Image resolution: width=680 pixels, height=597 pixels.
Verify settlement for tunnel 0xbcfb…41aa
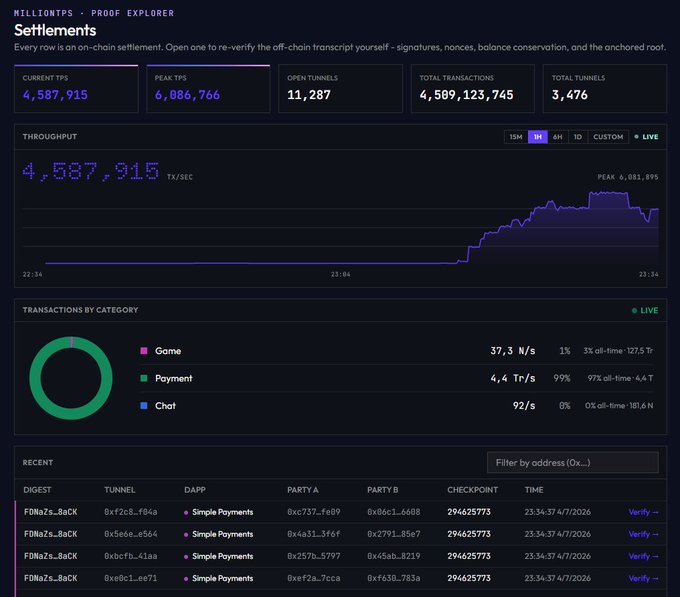pyautogui.click(x=643, y=556)
